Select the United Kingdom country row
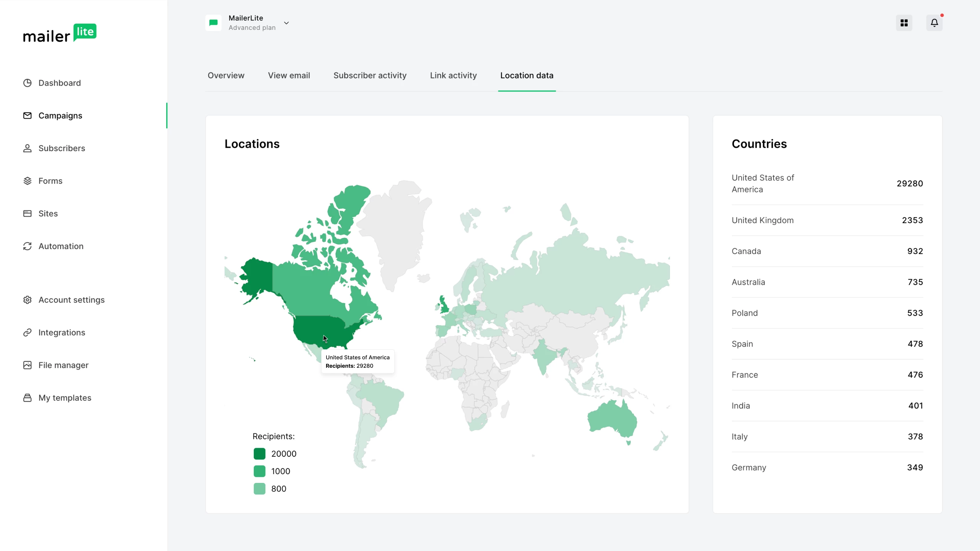This screenshot has width=980, height=551. [x=827, y=220]
